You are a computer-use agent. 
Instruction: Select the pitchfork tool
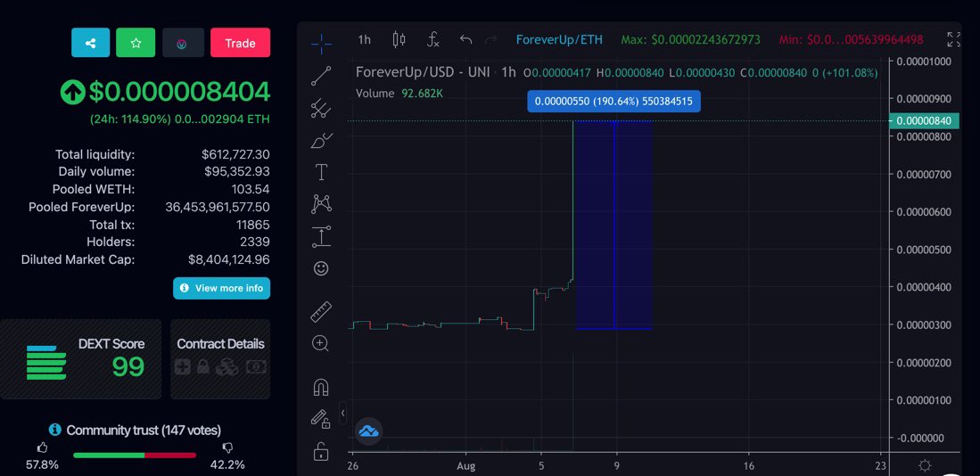321,108
